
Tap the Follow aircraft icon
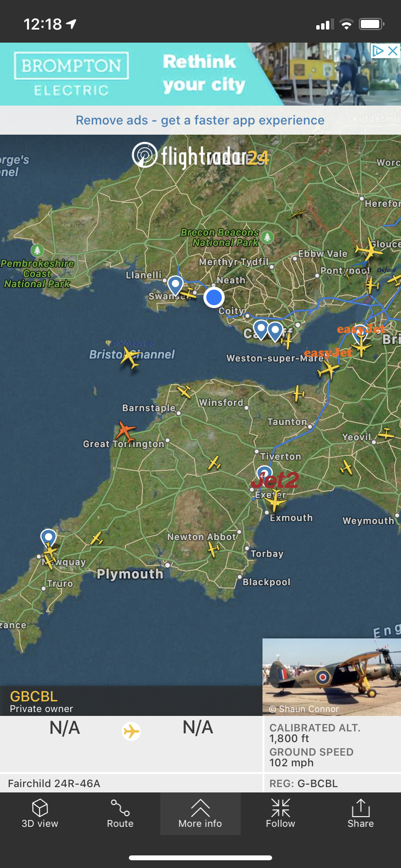pyautogui.click(x=280, y=814)
